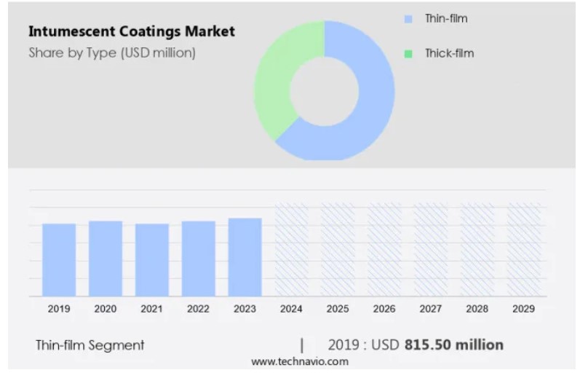This screenshot has width=588, height=378.
Task: Click the Intumescent Coatings Market title
Action: [132, 31]
